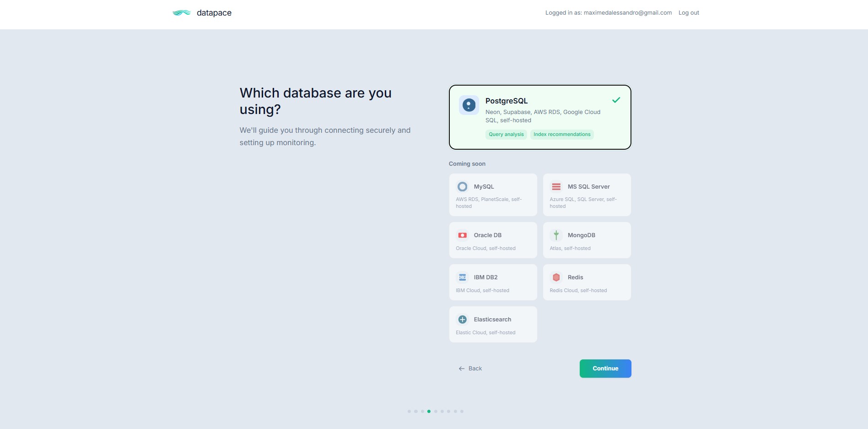
Task: Select the MySQL database card
Action: [x=493, y=194]
